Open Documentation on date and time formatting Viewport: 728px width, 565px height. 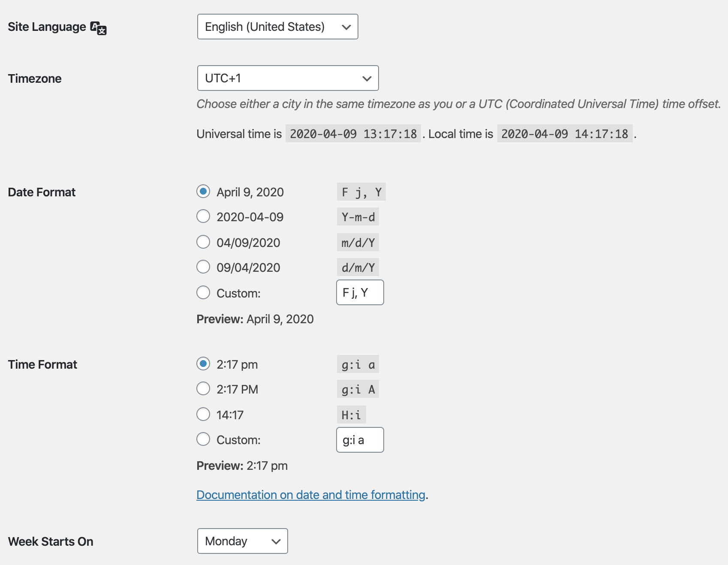[x=311, y=495]
